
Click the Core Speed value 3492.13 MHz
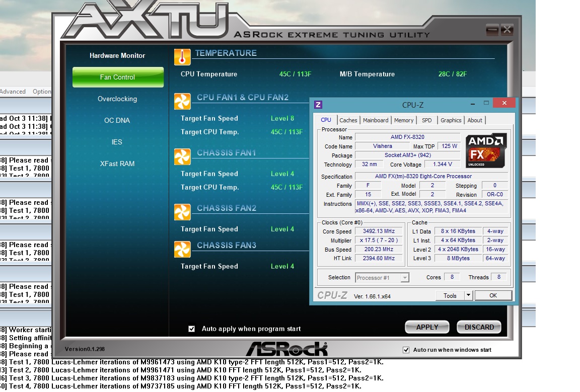click(x=379, y=231)
